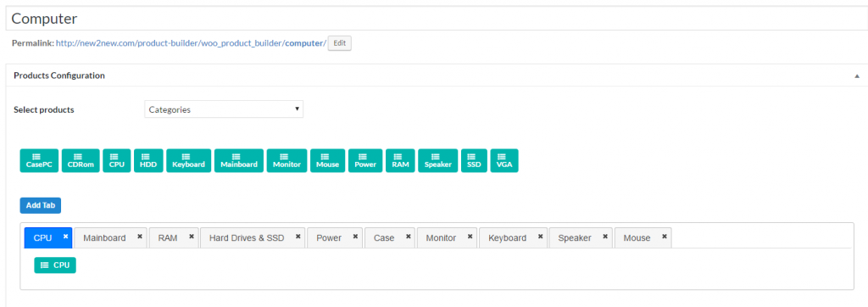
Task: Select the CDRom category item
Action: (x=81, y=160)
